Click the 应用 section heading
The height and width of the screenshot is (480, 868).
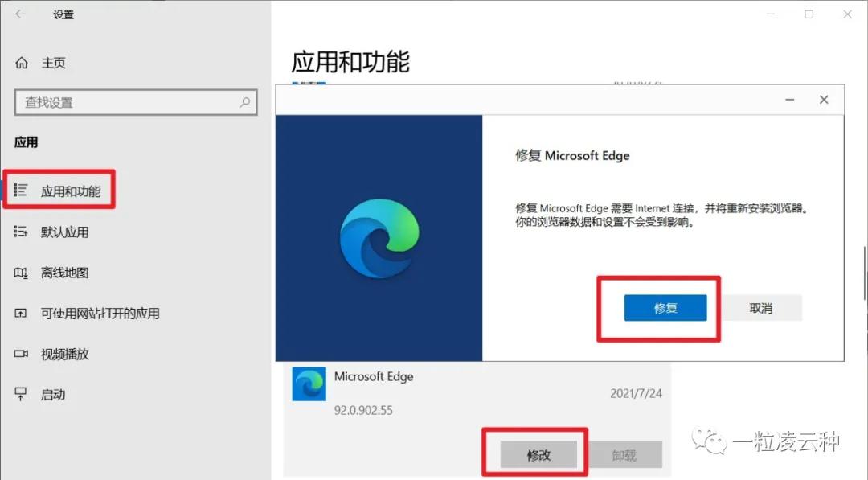pos(27,142)
